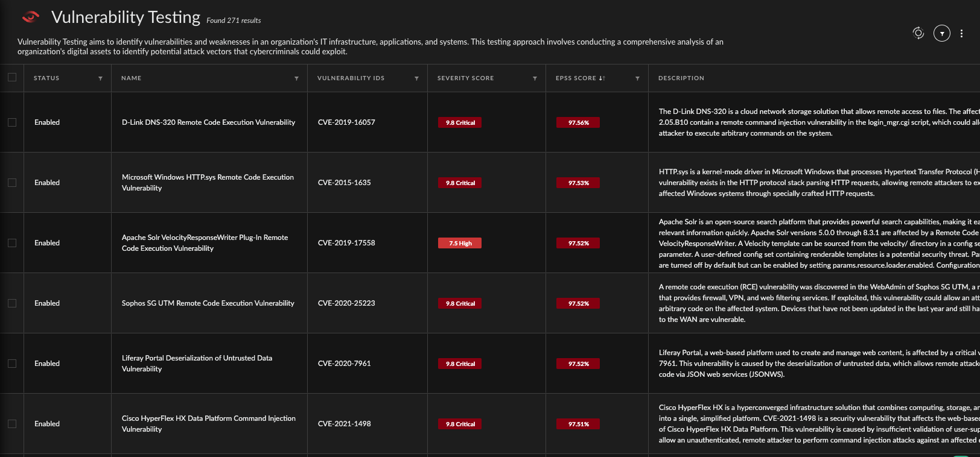Select the Microsoft HTTP.sys row checkbox

pos(12,183)
